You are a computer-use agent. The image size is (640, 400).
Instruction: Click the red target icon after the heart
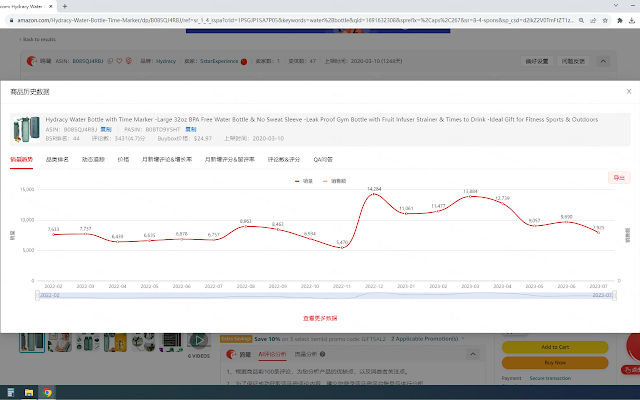[x=129, y=61]
